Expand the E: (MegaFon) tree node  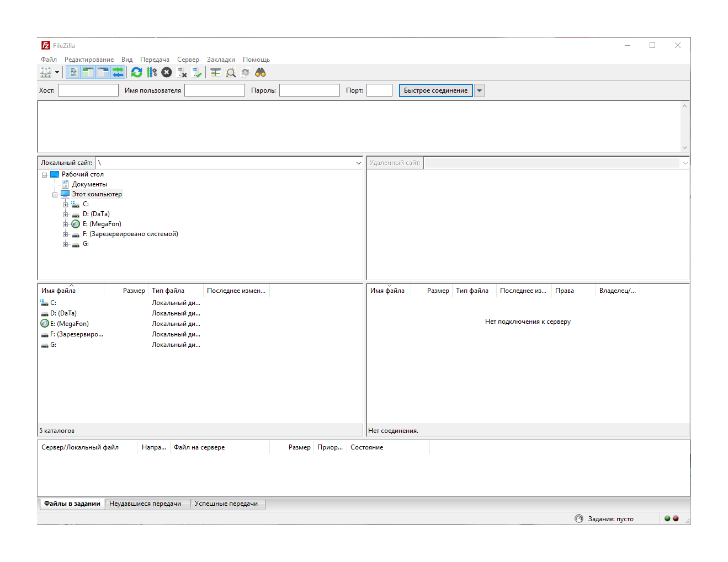[65, 224]
